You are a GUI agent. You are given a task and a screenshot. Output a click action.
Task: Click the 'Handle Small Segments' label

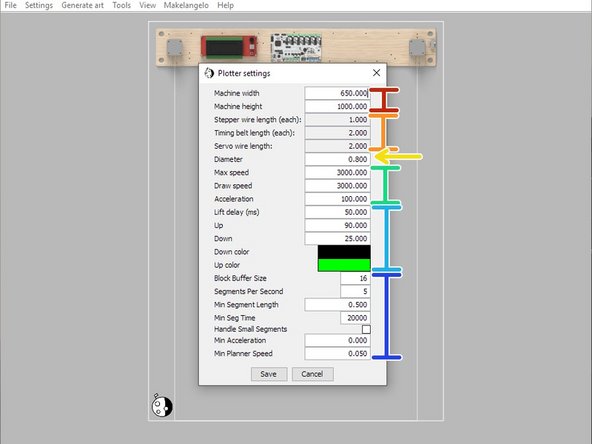250,329
